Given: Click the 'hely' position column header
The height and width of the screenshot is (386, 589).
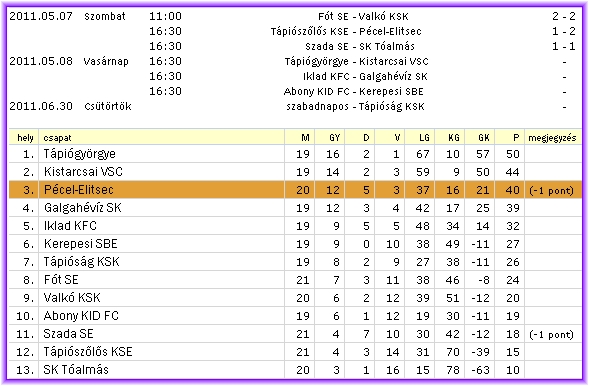Looking at the screenshot, I should [x=25, y=138].
